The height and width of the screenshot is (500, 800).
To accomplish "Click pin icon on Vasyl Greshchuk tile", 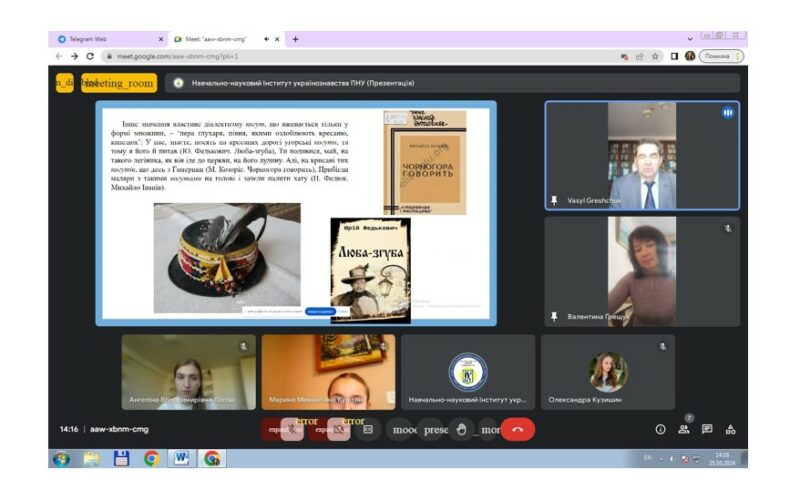I will (x=554, y=201).
